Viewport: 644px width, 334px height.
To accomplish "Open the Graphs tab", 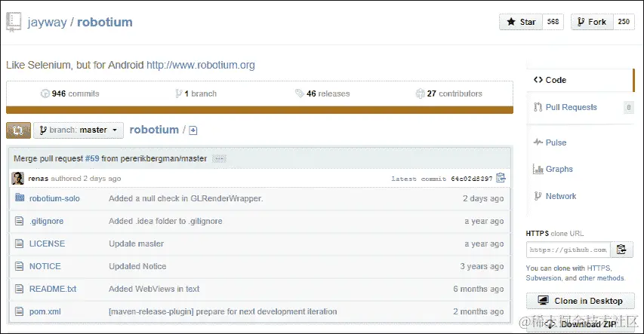I will [553, 169].
